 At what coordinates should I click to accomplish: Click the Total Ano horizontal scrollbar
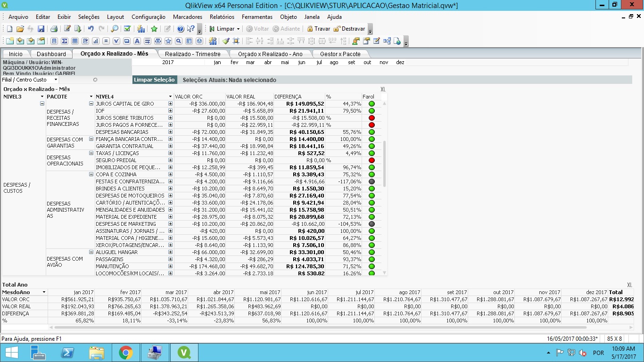click(x=321, y=327)
